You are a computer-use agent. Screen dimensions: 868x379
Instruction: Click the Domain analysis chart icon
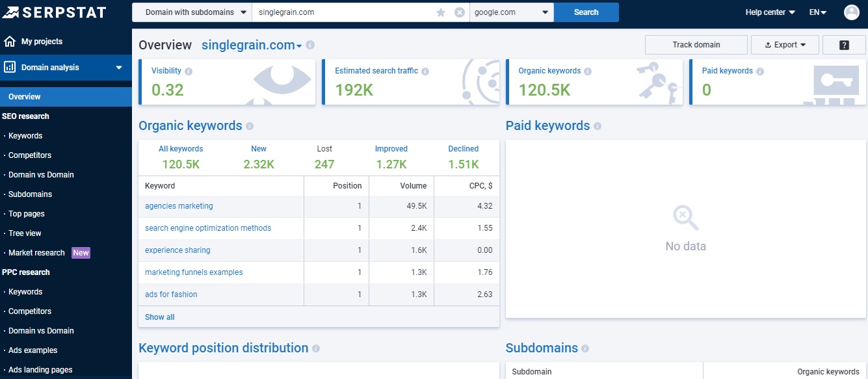[10, 67]
